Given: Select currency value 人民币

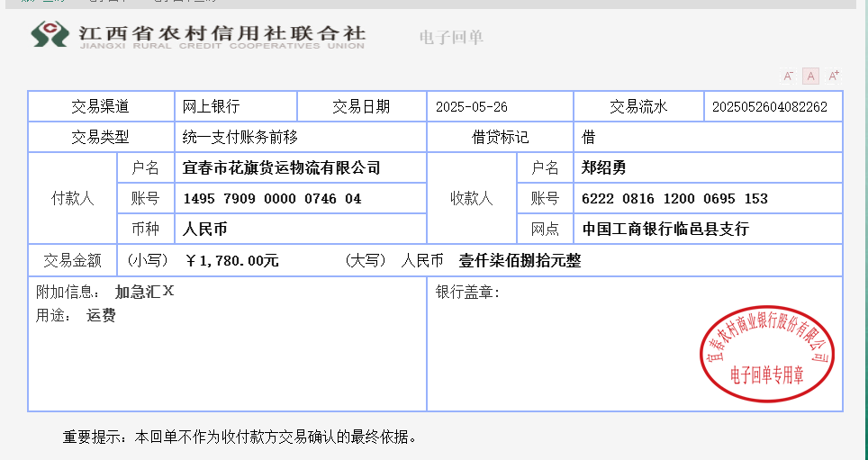Looking at the screenshot, I should click(204, 230).
